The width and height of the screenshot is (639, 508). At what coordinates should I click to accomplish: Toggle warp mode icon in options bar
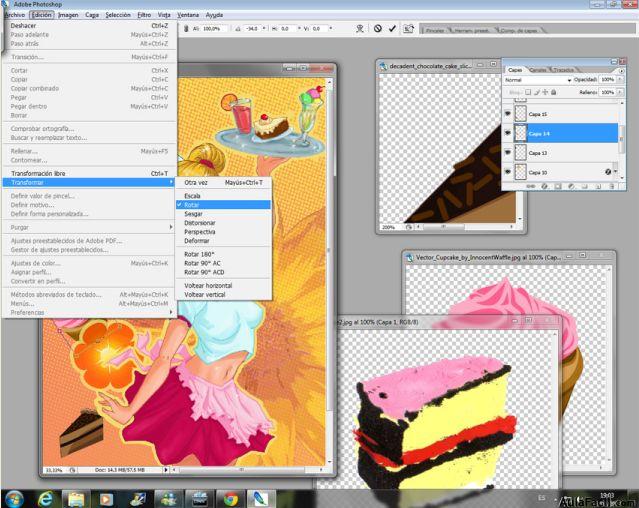pos(359,29)
